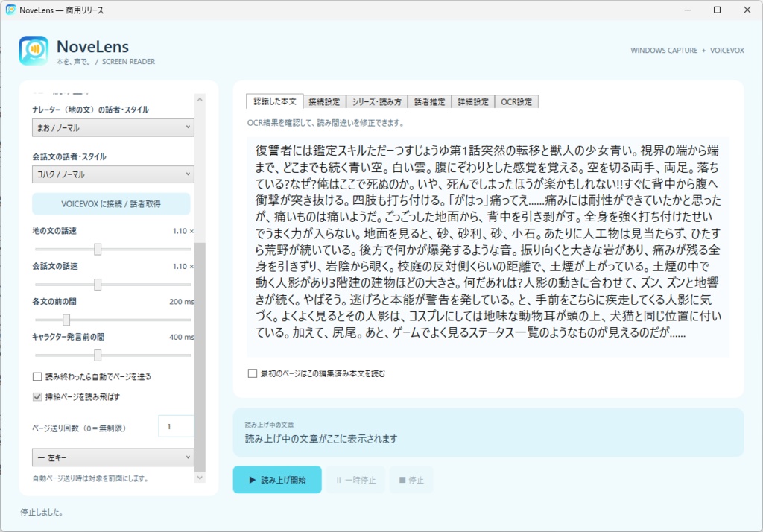Click the 停止 stop button

coord(411,480)
